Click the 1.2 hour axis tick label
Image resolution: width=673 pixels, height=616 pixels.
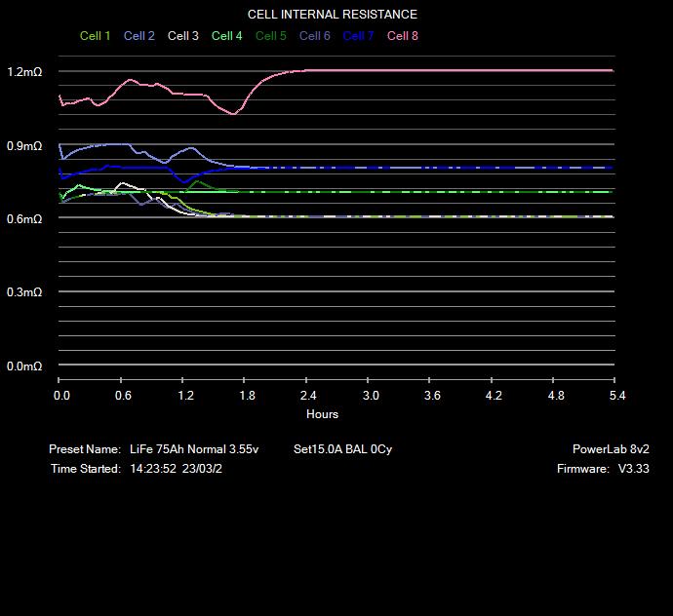pyautogui.click(x=185, y=396)
